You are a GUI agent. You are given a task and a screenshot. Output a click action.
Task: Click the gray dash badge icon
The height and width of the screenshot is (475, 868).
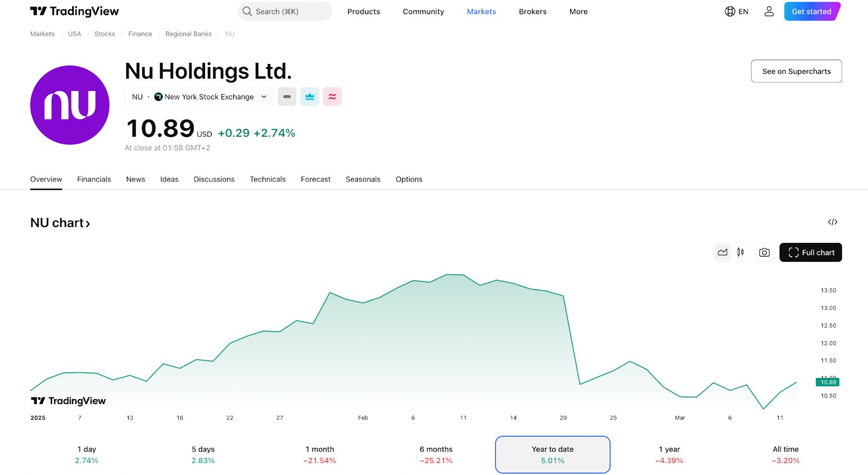click(x=287, y=97)
